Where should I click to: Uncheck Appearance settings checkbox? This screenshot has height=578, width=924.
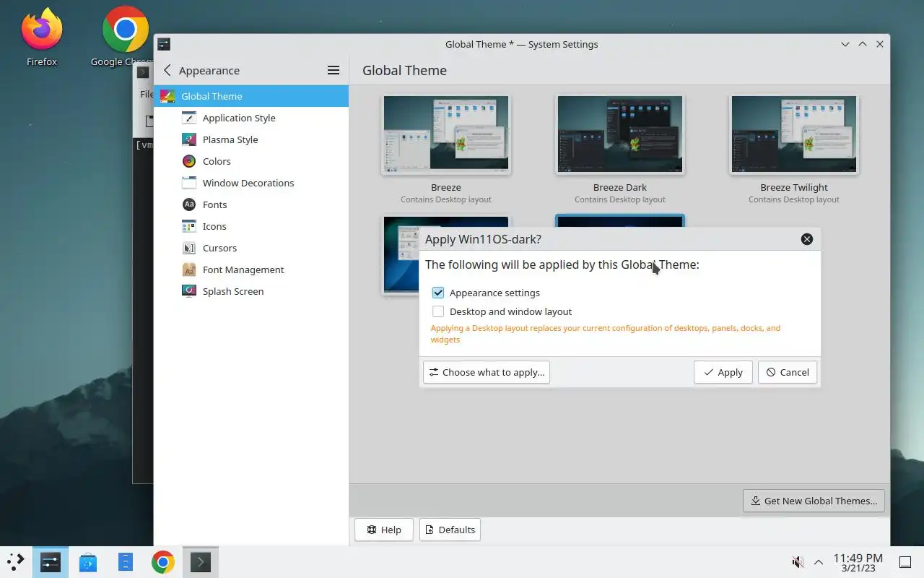(438, 293)
